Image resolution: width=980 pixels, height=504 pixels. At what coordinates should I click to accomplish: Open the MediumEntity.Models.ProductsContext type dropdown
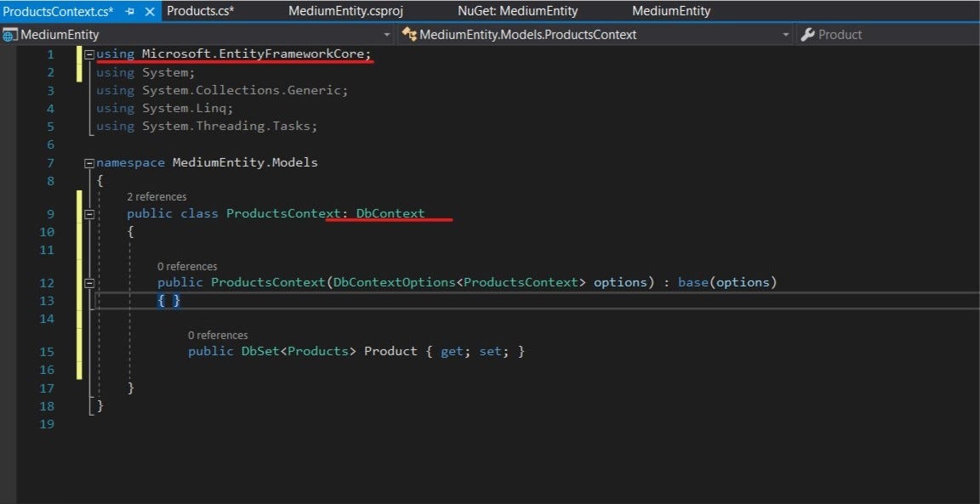click(786, 34)
